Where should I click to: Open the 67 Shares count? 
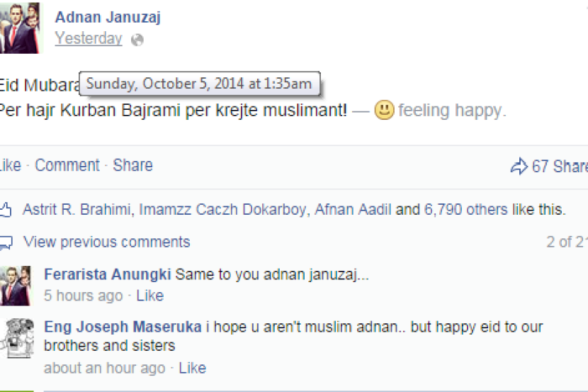click(x=560, y=167)
